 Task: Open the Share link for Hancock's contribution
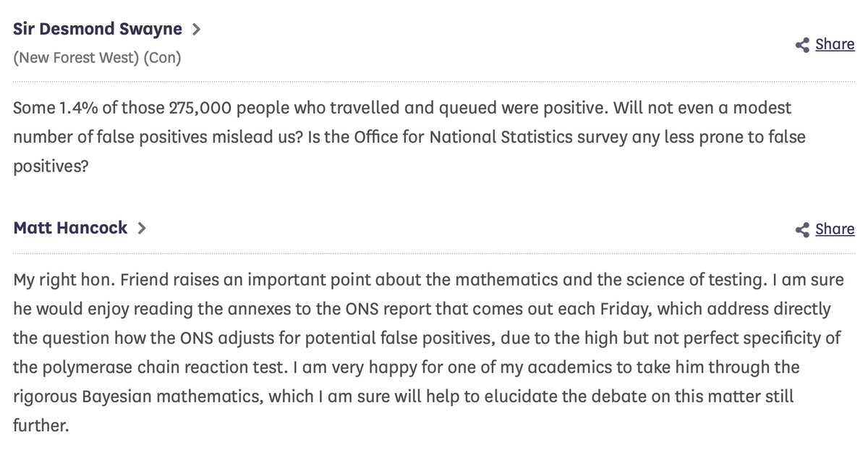pyautogui.click(x=835, y=229)
